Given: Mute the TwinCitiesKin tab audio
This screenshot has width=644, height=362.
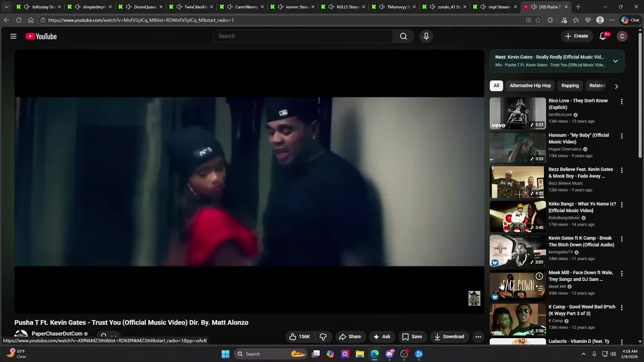Looking at the screenshot, I should coord(179,7).
